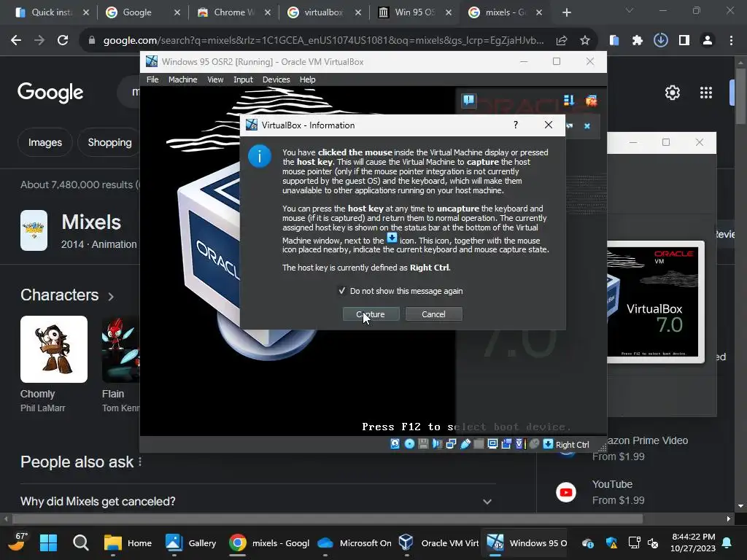
Task: Open the VirtualBox View menu
Action: coord(215,79)
